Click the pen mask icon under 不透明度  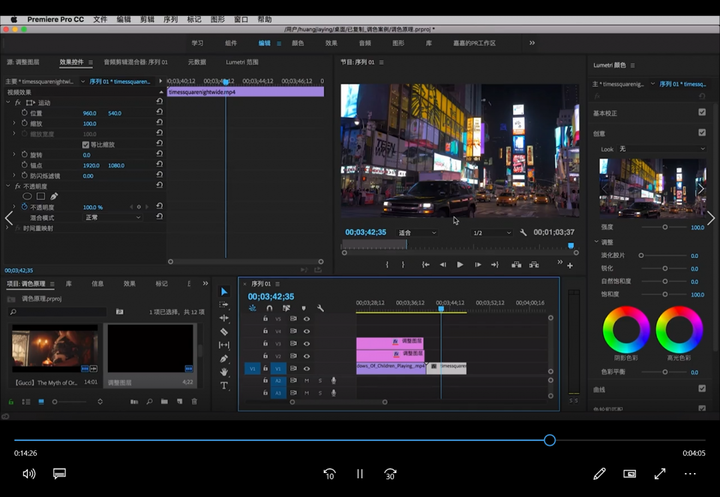tap(54, 196)
